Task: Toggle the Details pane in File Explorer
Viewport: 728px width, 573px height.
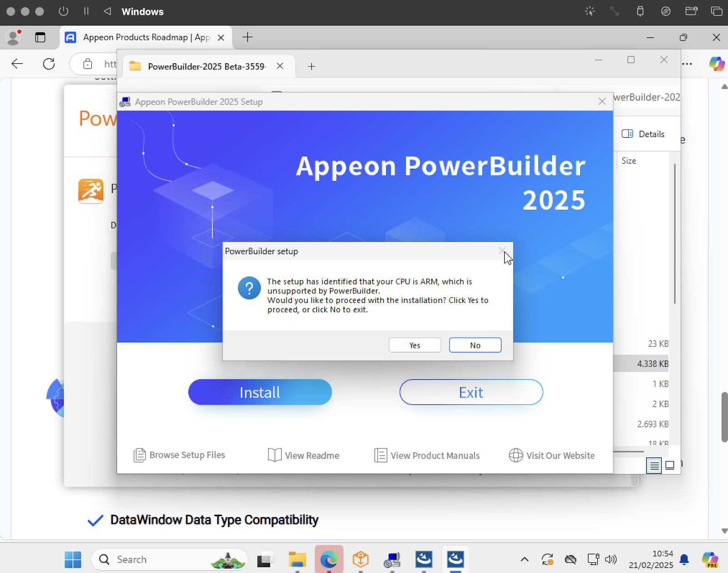Action: [643, 134]
